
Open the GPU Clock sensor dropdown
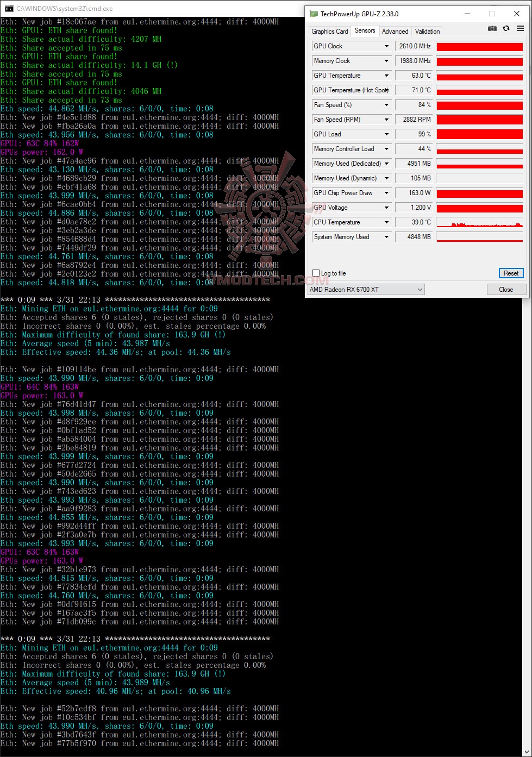pyautogui.click(x=386, y=46)
